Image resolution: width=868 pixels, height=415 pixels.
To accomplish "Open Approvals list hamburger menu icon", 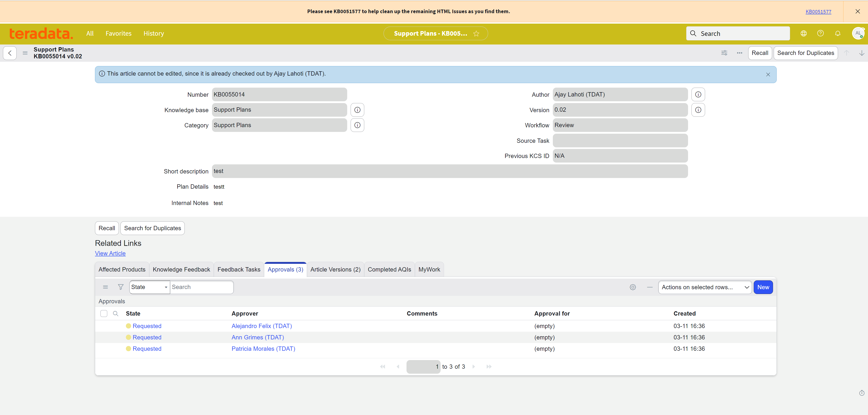I will tap(105, 287).
